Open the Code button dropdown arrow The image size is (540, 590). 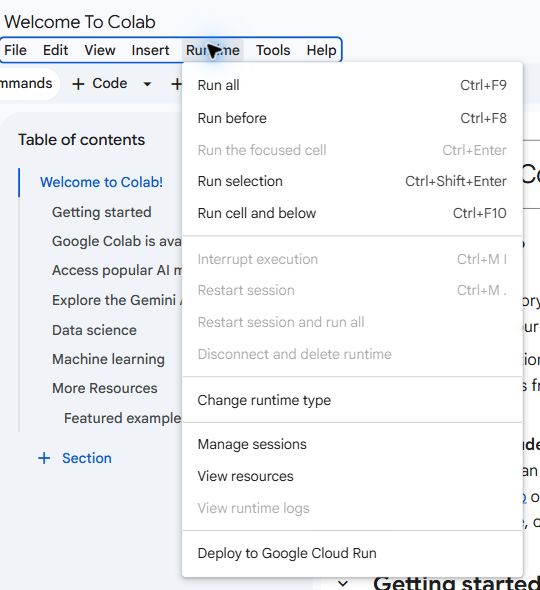pos(147,84)
